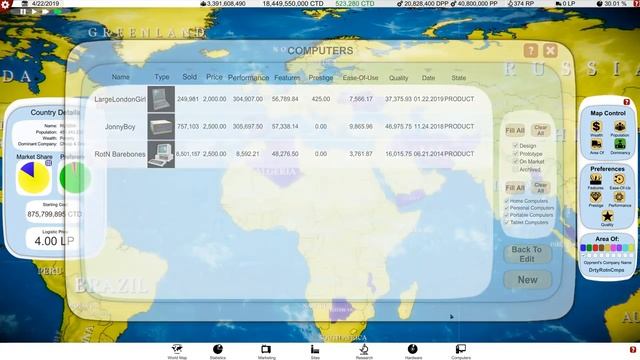This screenshot has height=360, width=640.
Task: Enable the Archived state checkbox
Action: click(516, 169)
